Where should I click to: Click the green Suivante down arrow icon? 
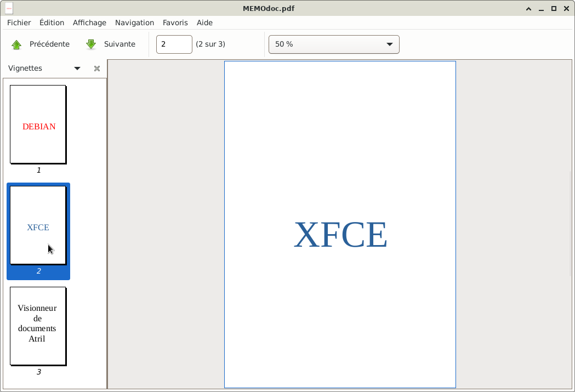(91, 44)
